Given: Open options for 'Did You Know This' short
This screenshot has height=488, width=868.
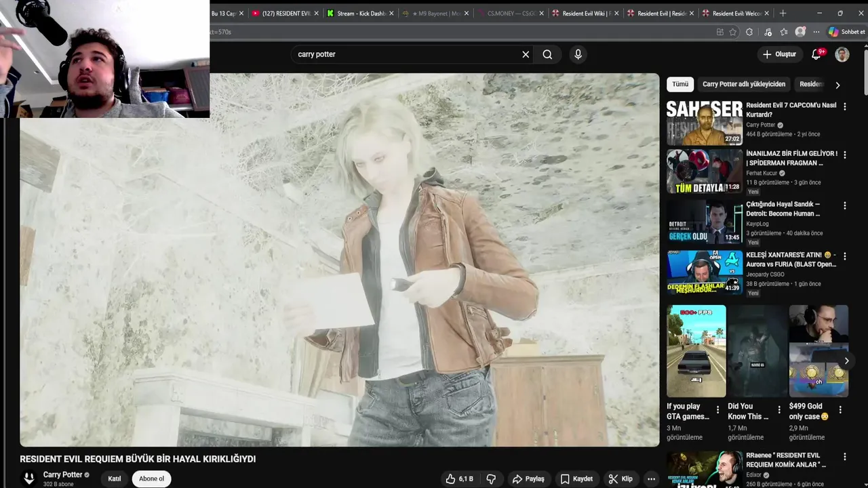Looking at the screenshot, I should tap(778, 410).
